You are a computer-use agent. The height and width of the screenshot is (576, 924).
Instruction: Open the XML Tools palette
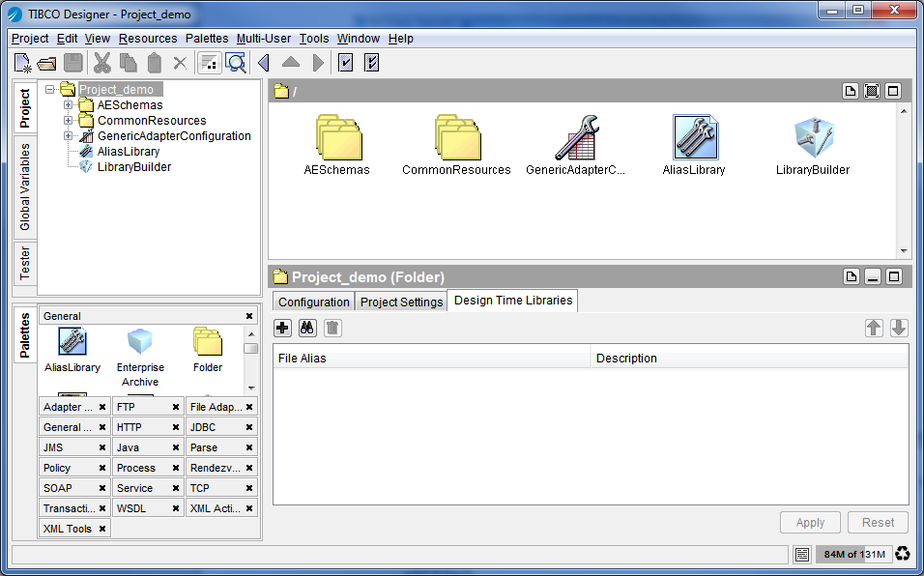68,529
